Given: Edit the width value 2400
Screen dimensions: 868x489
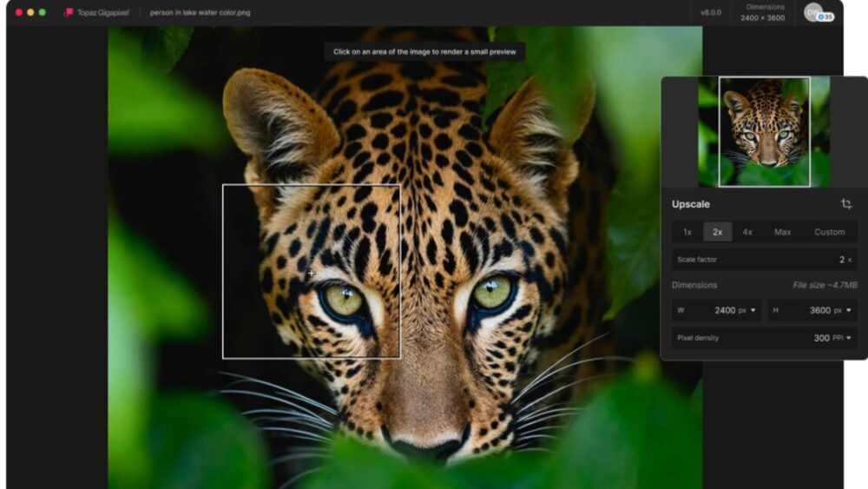Looking at the screenshot, I should coord(725,310).
